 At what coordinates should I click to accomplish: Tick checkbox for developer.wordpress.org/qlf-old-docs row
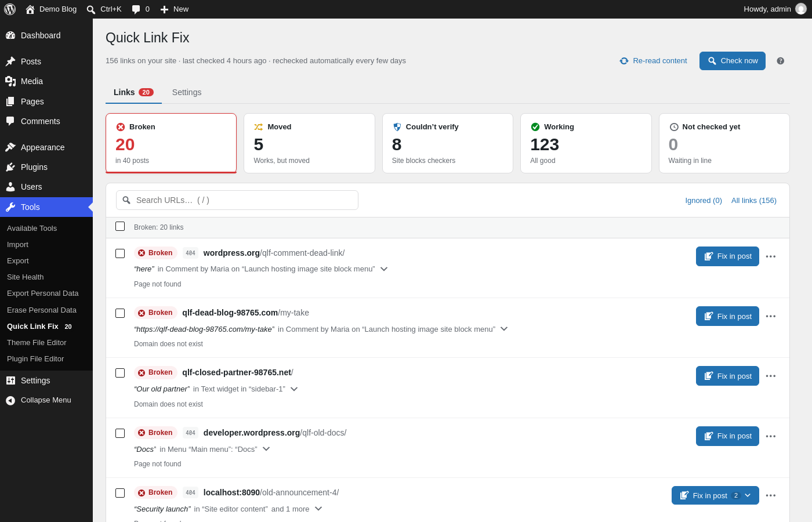[120, 433]
